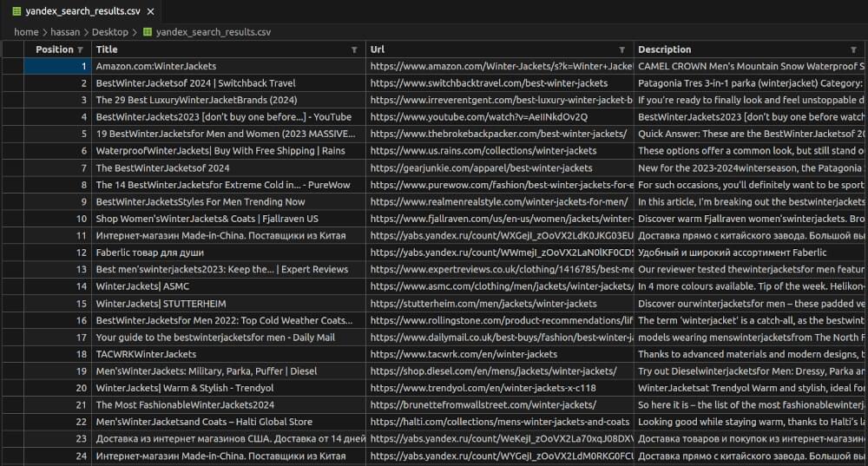This screenshot has width=868, height=466.
Task: Select the gearjunkie.com URL cell
Action: click(499, 167)
